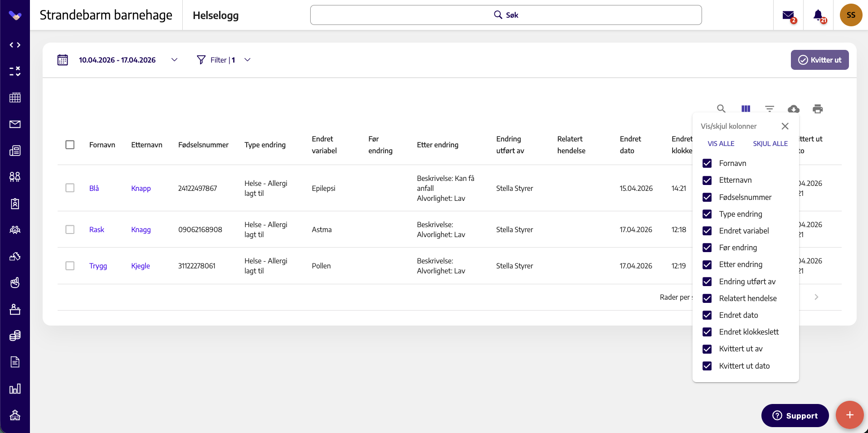Click the Kvitter ut button
This screenshot has height=433, width=868.
coord(819,60)
